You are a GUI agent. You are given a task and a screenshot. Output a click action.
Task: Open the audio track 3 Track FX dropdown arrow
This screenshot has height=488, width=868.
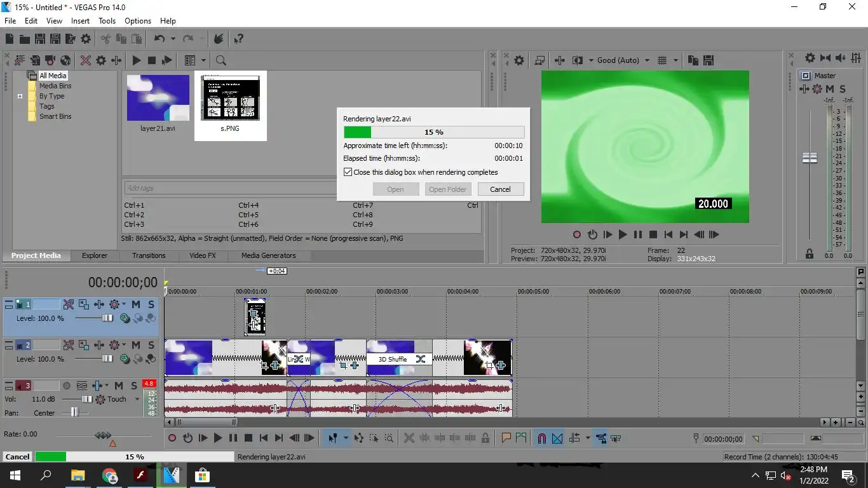tap(106, 386)
